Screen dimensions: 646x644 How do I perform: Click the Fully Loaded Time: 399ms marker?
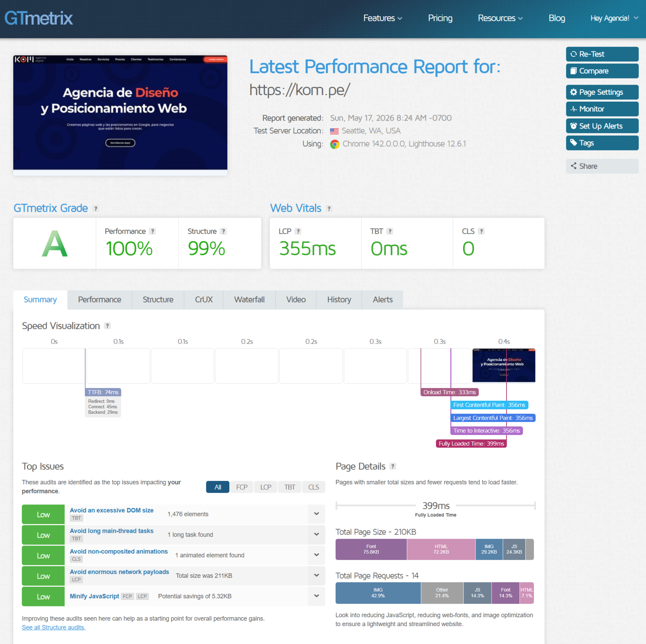[x=471, y=443]
